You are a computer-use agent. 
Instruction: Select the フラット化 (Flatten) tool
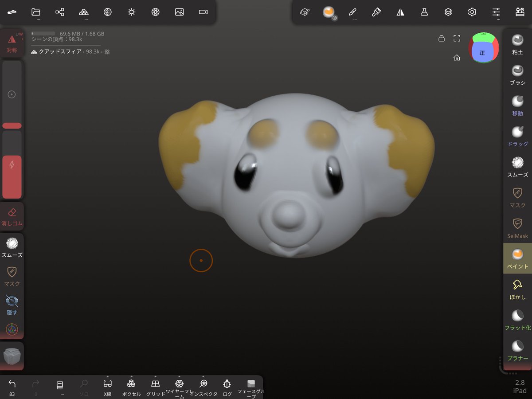[x=517, y=320]
